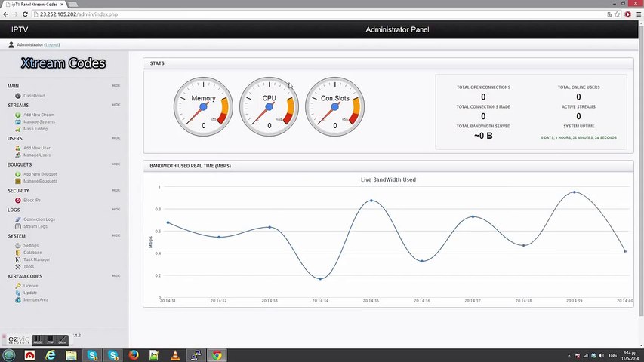This screenshot has height=362, width=644.
Task: Hide the LOGS sidebar section
Action: coord(116,210)
